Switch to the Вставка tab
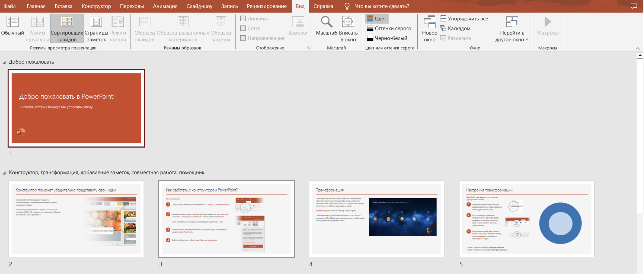The image size is (644, 274). [x=63, y=6]
